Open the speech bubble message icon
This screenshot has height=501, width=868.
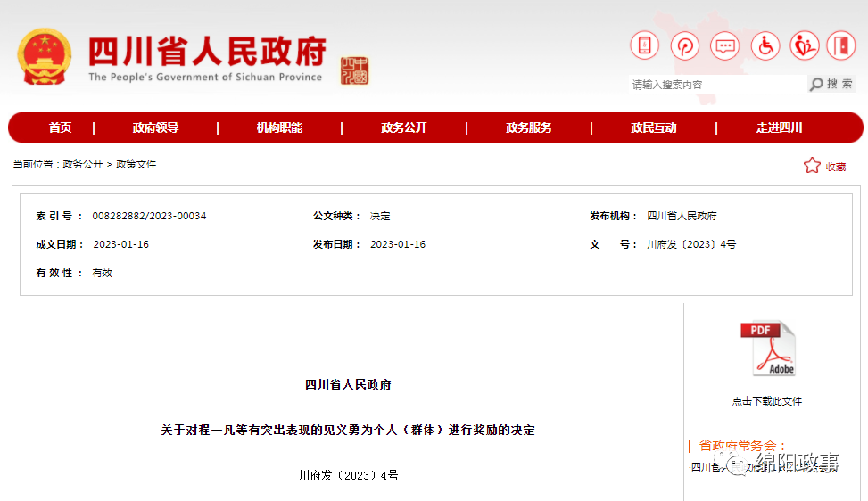(x=725, y=45)
